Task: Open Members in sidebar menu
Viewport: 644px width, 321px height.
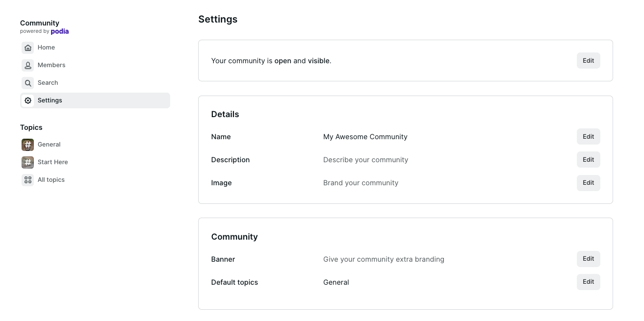Action: [52, 65]
